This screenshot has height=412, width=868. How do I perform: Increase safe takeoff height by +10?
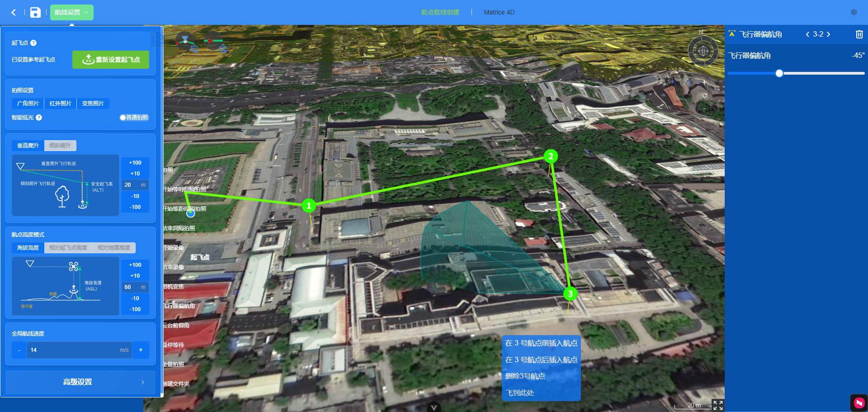pyautogui.click(x=135, y=174)
